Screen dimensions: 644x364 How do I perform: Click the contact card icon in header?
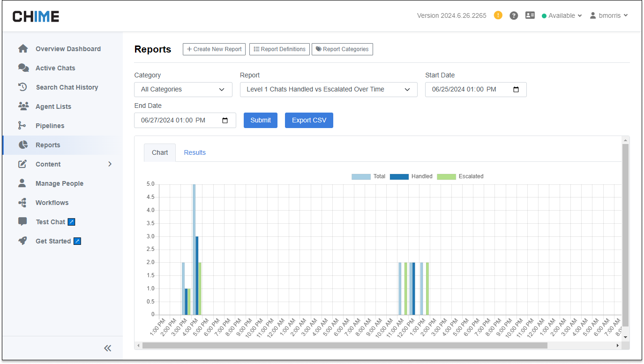click(530, 15)
